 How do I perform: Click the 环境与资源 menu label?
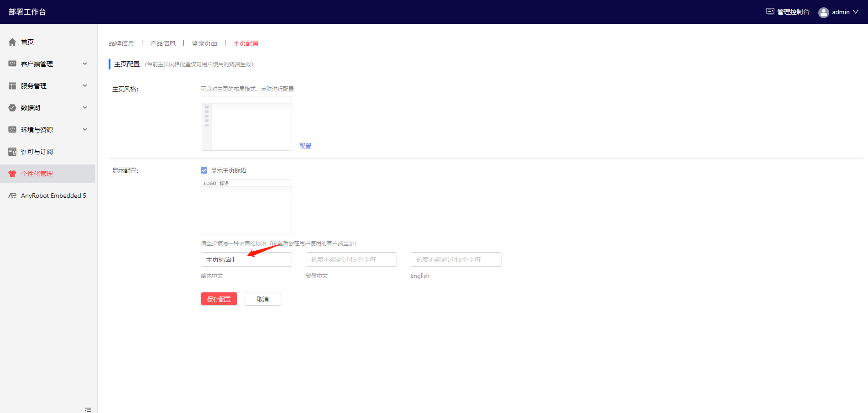37,130
